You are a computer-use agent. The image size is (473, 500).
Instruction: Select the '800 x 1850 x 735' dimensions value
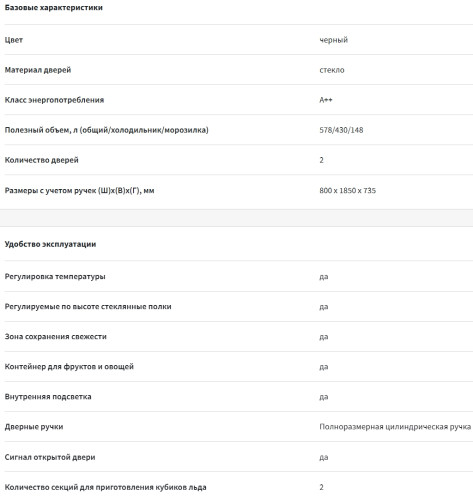347,191
